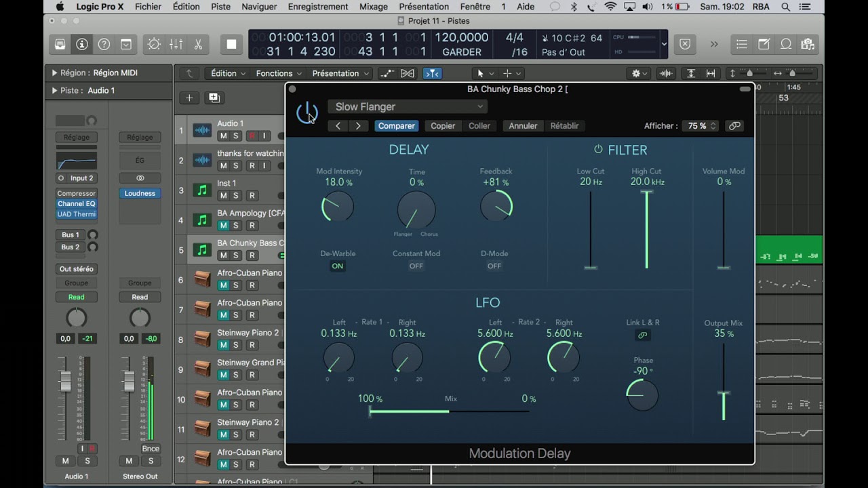Open the Note Pad icon

tap(764, 44)
